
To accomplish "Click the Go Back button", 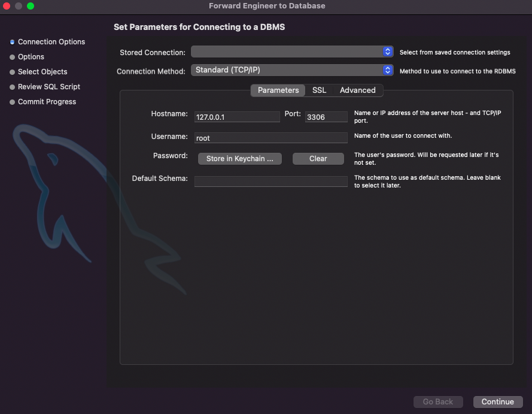I will pyautogui.click(x=437, y=402).
